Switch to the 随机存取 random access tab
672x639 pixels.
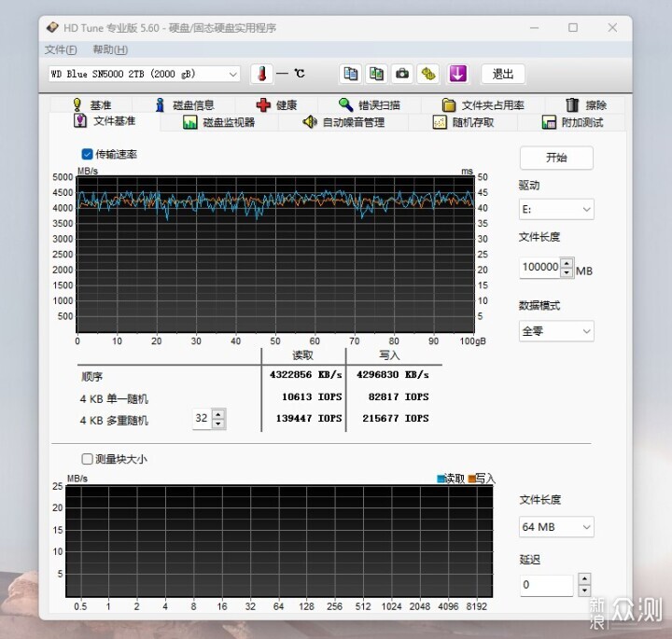point(463,122)
